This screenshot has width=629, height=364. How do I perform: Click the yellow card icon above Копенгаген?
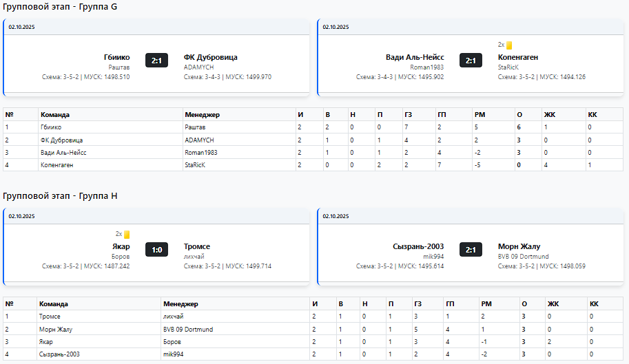pyautogui.click(x=509, y=45)
